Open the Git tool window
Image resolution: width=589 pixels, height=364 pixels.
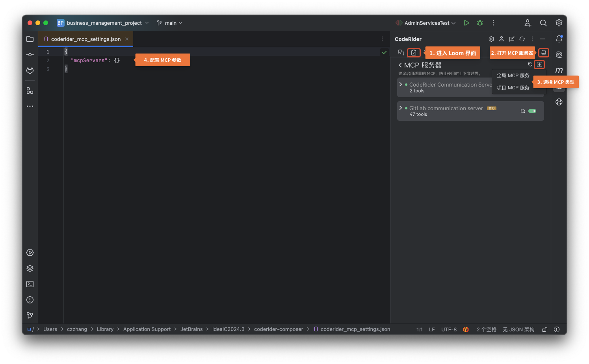pos(30,316)
